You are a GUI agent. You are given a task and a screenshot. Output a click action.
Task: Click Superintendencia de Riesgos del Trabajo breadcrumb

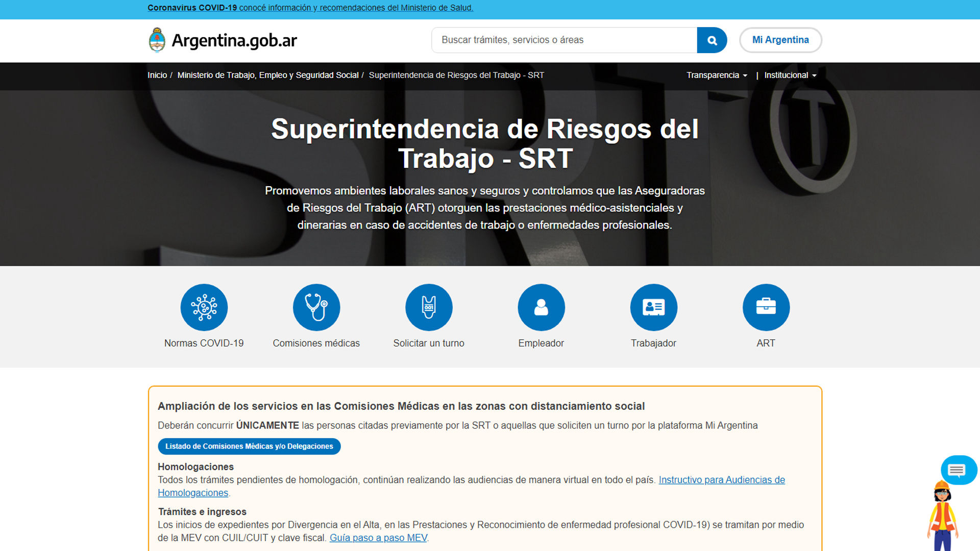[x=456, y=75]
